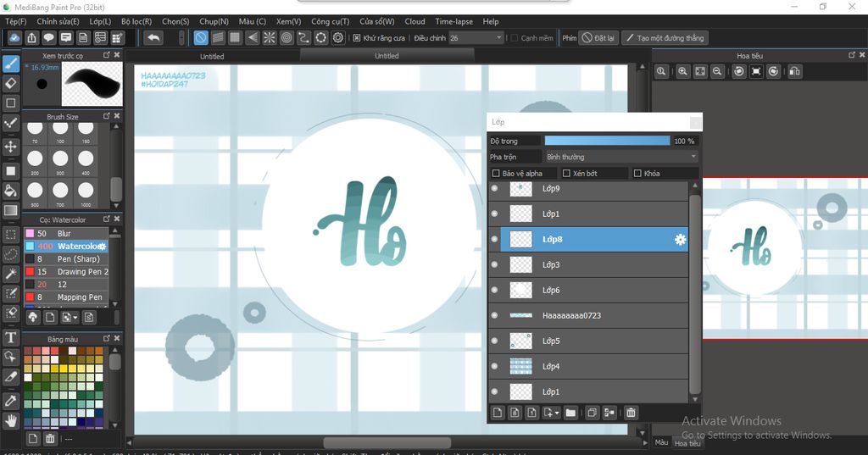This screenshot has height=455, width=868.
Task: Undock the Hoa tiêu navigator panel
Action: 852,55
